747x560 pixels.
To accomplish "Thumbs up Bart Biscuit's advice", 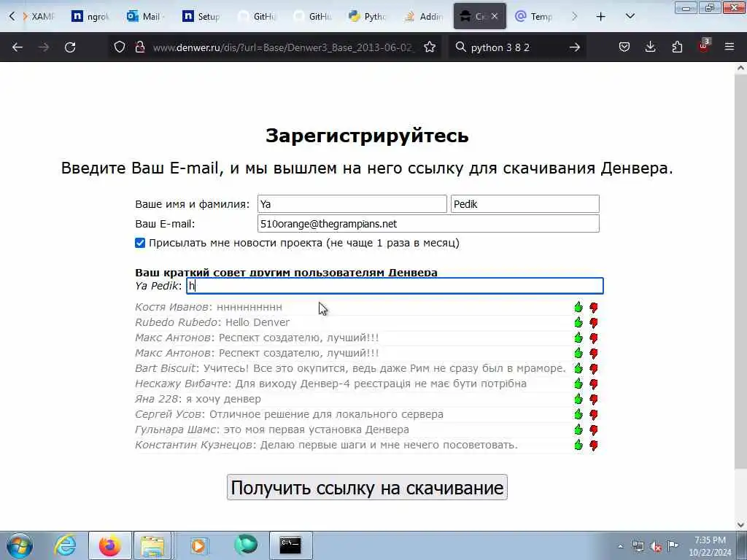I will 578,368.
